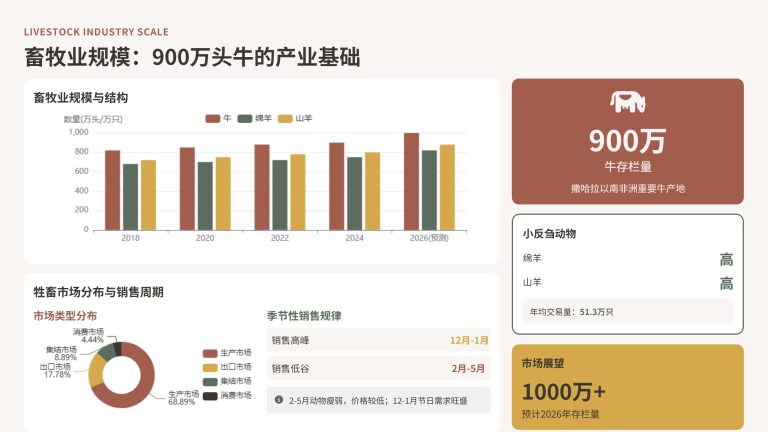Viewport: 768px width, 432px height.
Task: Click the info icon beside the seasonal note
Action: pyautogui.click(x=278, y=400)
